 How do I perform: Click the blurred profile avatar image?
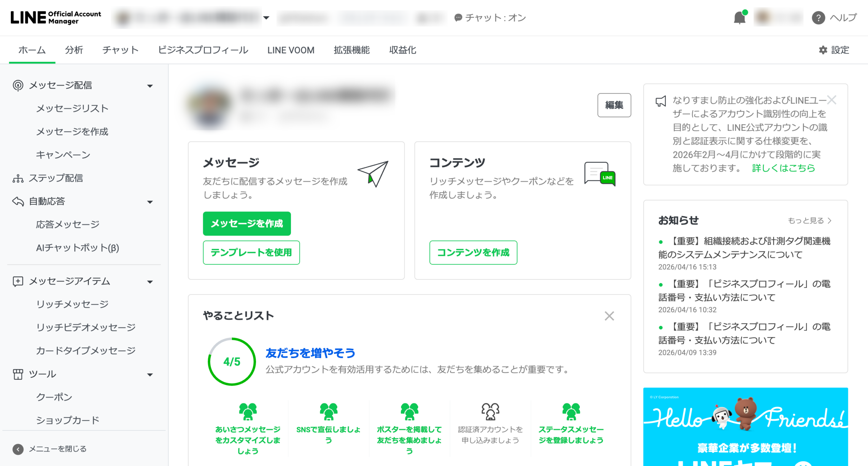coord(209,105)
